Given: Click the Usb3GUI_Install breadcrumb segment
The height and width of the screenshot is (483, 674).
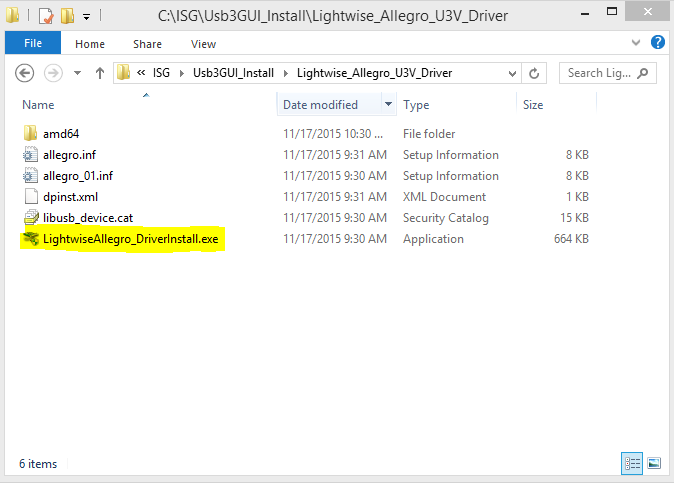Looking at the screenshot, I should coord(233,73).
